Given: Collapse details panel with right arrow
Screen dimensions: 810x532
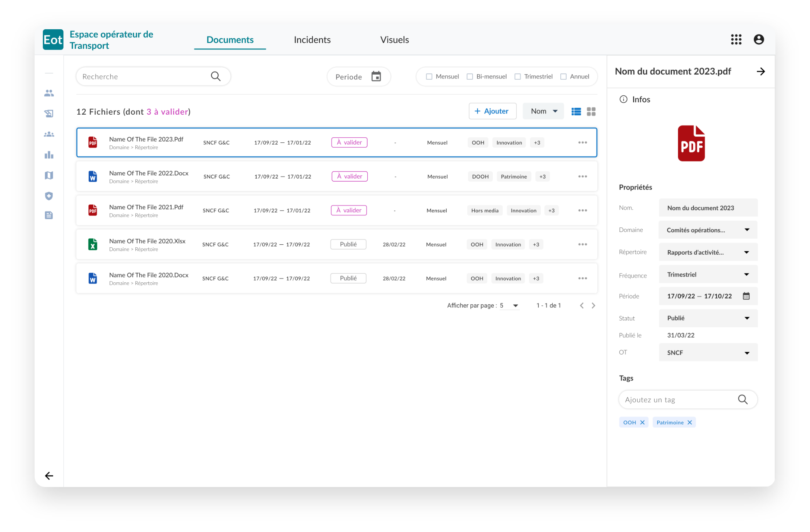Looking at the screenshot, I should tap(760, 72).
